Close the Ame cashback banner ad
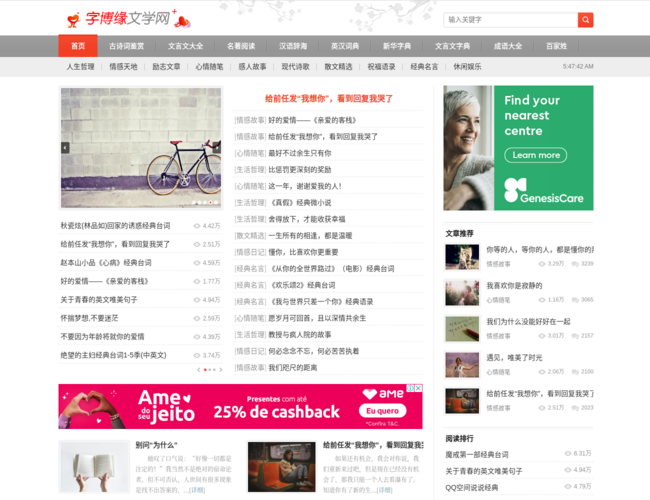Viewport: 650px width, 500px height. 418,389
